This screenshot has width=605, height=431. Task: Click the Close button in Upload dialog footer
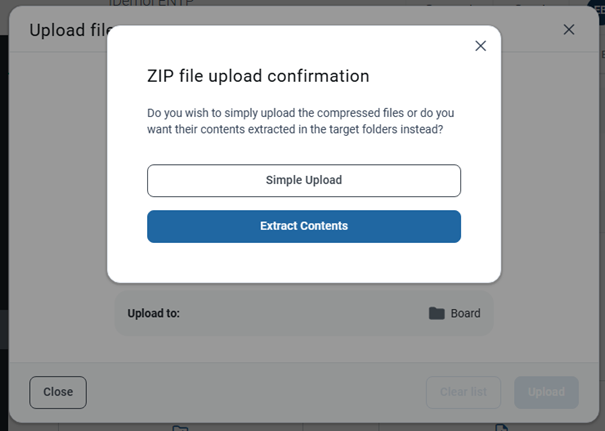click(x=58, y=392)
